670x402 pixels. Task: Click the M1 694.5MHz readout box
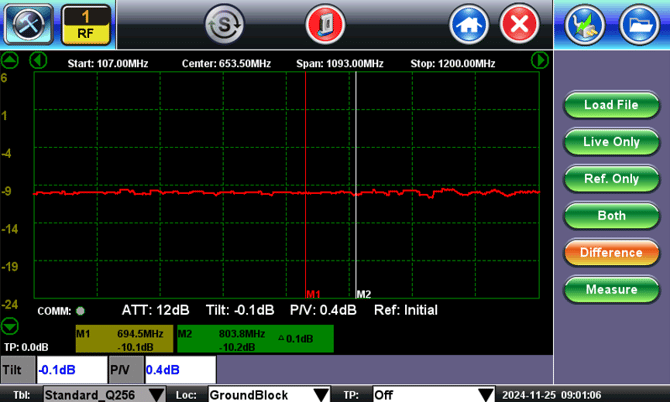[x=124, y=339]
